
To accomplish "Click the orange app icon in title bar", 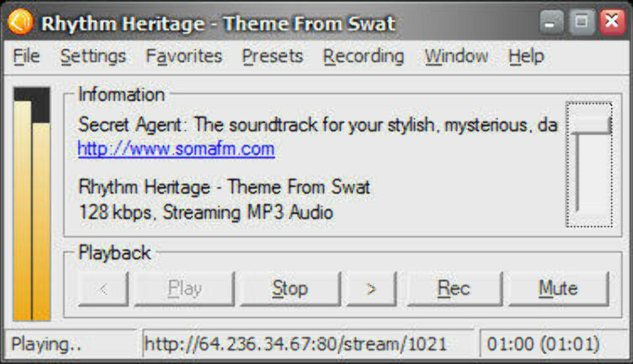I will (x=20, y=22).
